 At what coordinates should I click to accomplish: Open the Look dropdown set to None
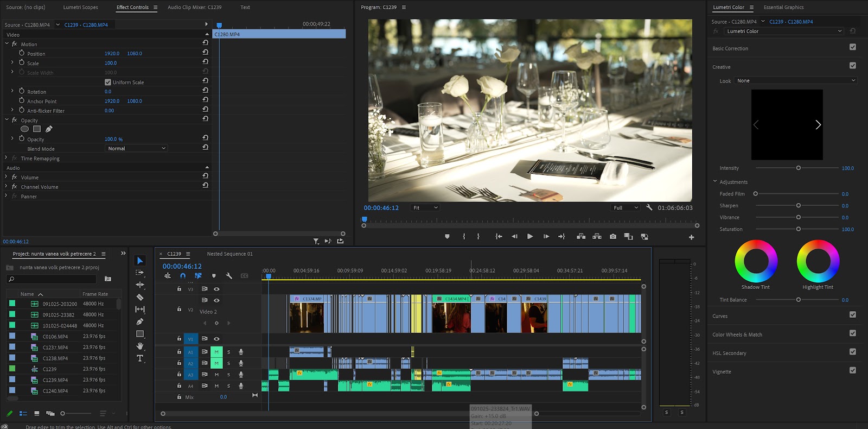pyautogui.click(x=796, y=80)
